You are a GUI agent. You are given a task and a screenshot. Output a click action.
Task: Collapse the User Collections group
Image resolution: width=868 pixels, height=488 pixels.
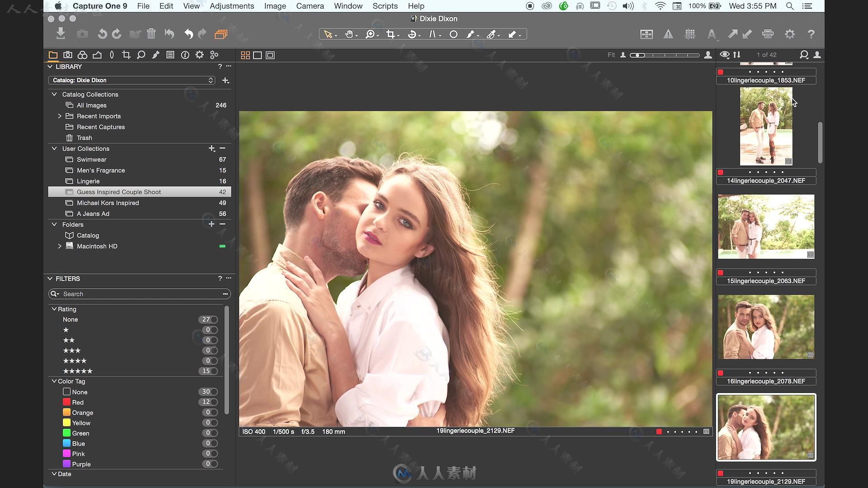click(54, 149)
